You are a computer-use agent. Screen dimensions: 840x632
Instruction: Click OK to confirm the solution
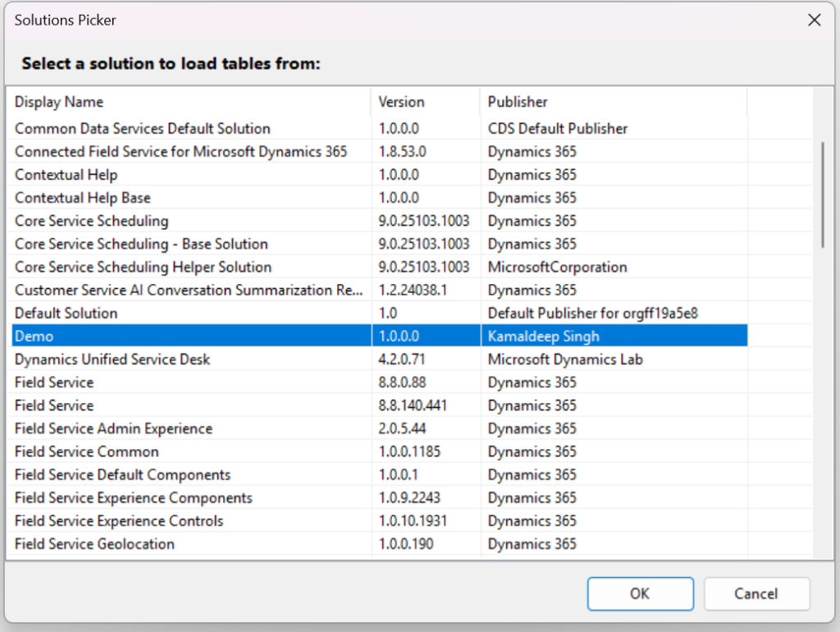(x=640, y=593)
